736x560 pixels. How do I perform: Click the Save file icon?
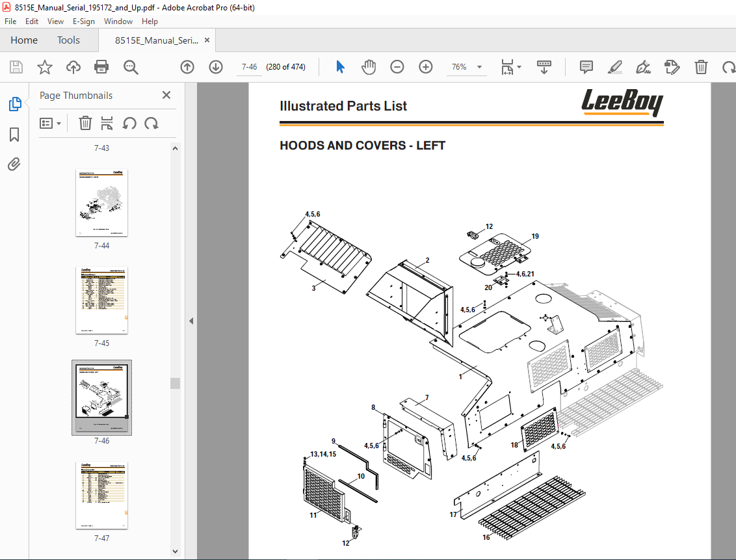(x=16, y=67)
